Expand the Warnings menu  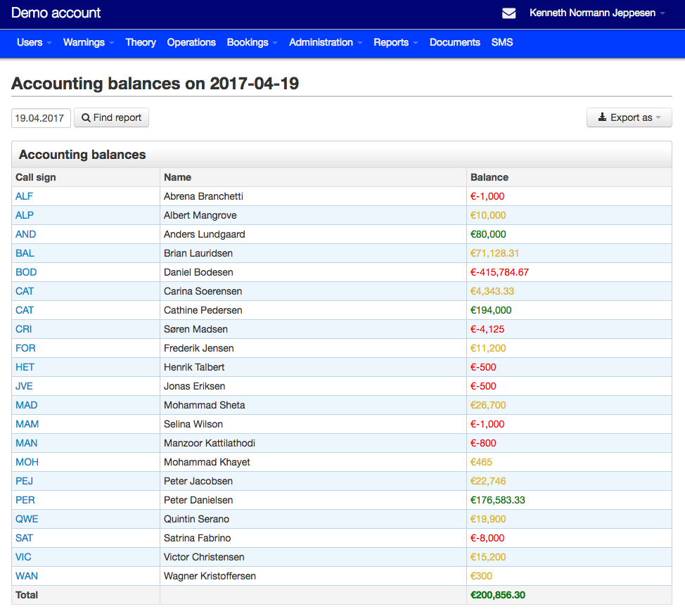click(x=89, y=42)
